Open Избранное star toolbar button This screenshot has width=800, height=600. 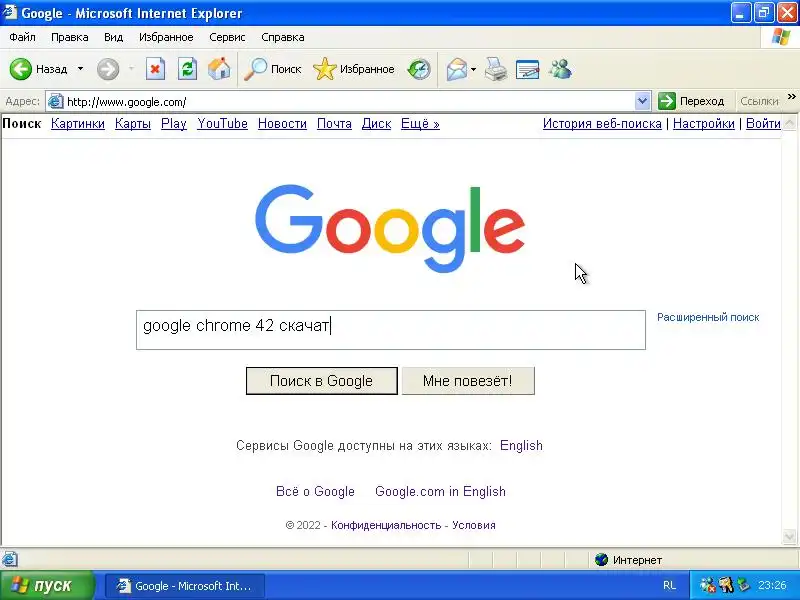[354, 69]
